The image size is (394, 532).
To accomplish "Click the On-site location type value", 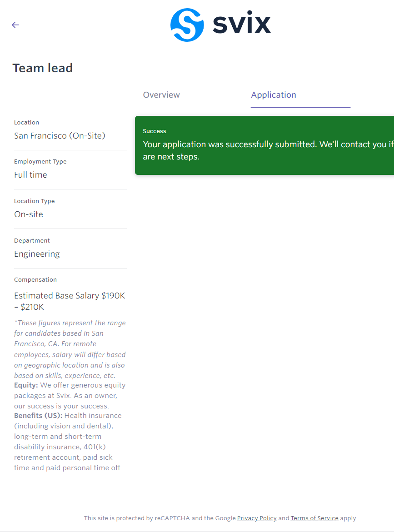I will tap(29, 214).
